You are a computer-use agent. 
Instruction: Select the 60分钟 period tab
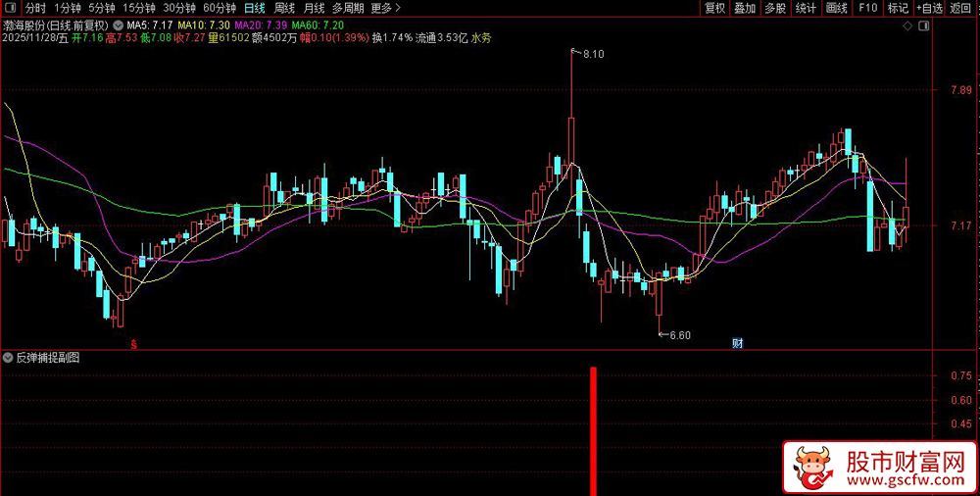(220, 8)
